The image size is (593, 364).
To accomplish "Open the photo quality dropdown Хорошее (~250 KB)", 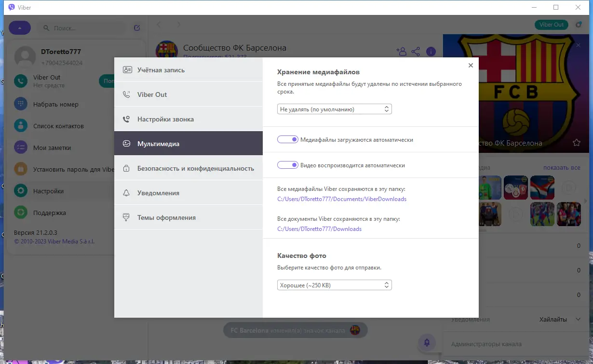I will (335, 285).
